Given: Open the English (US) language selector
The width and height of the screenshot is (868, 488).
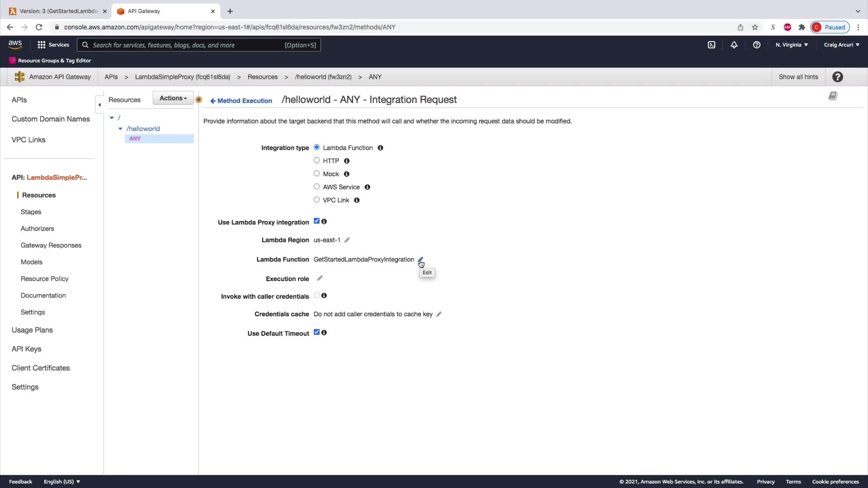Looking at the screenshot, I should [x=62, y=481].
